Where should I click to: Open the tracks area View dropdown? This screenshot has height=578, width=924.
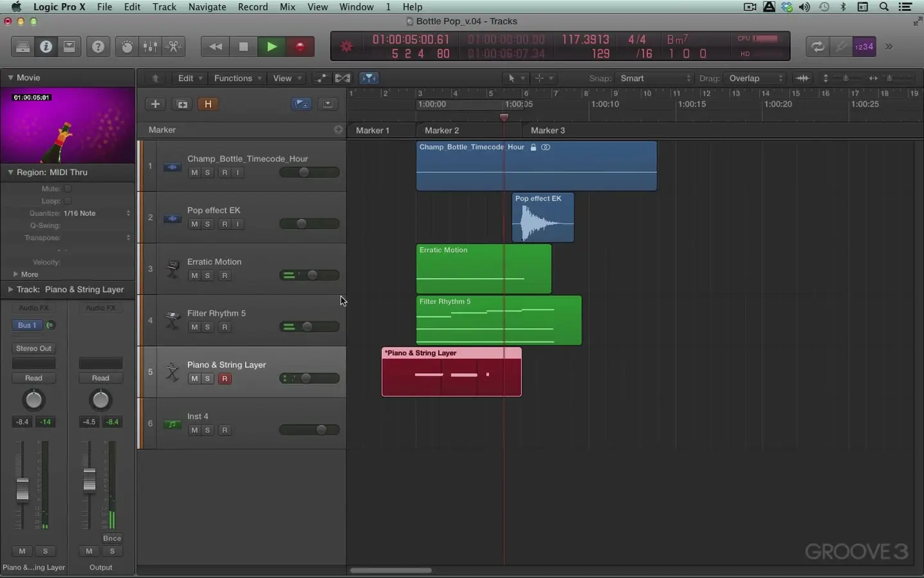[x=287, y=78]
